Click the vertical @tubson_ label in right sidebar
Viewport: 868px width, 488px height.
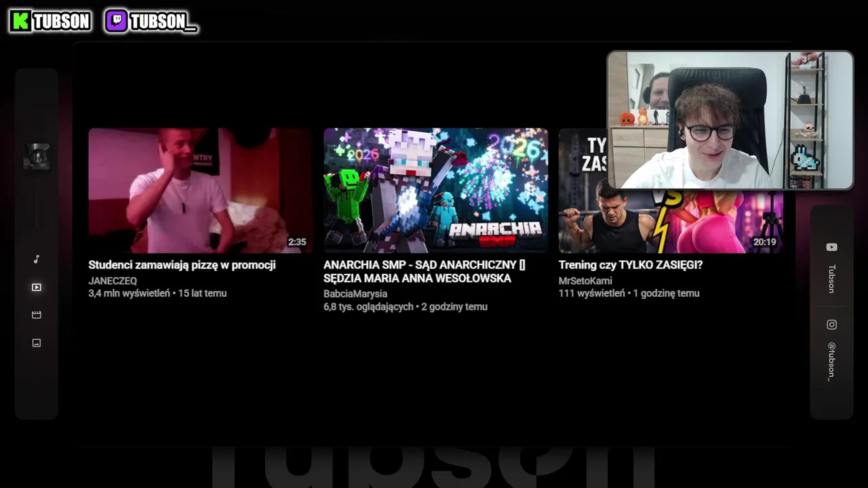[831, 362]
